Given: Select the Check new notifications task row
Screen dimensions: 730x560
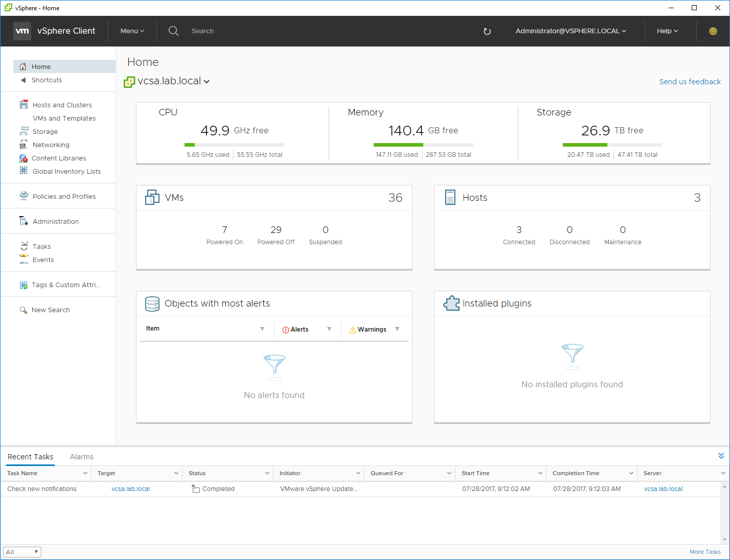Looking at the screenshot, I should tap(360, 489).
